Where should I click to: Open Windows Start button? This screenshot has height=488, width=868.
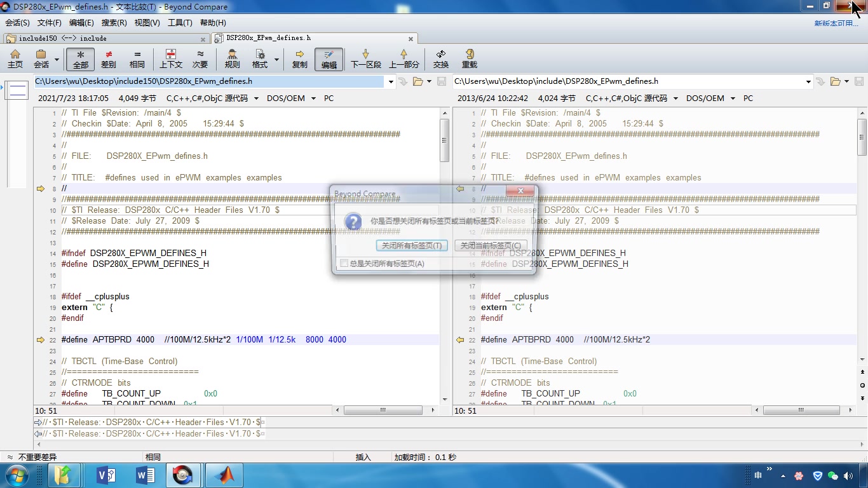coord(16,475)
